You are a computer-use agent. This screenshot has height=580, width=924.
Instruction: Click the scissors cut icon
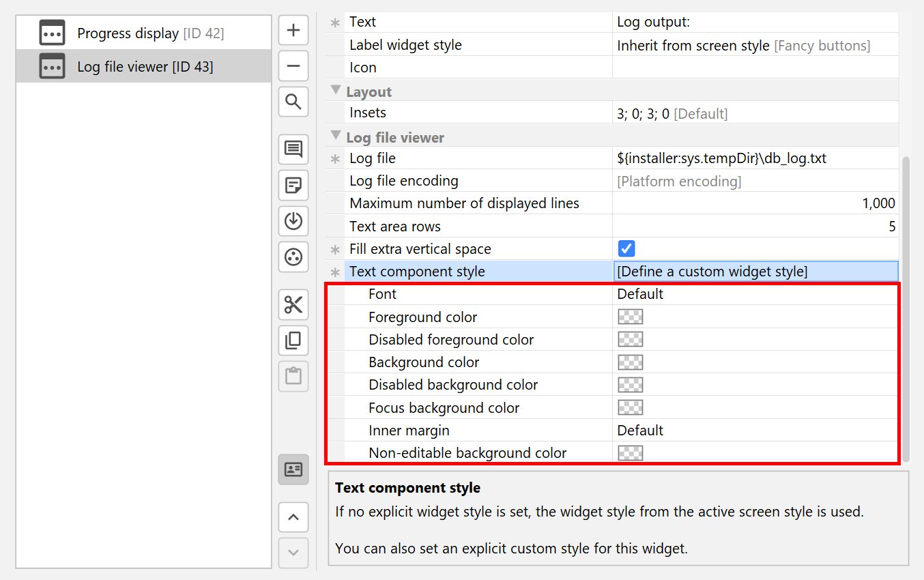tap(293, 304)
